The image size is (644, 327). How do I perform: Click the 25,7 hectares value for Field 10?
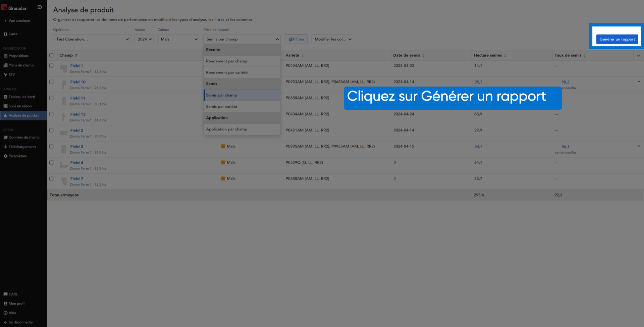pos(478,82)
